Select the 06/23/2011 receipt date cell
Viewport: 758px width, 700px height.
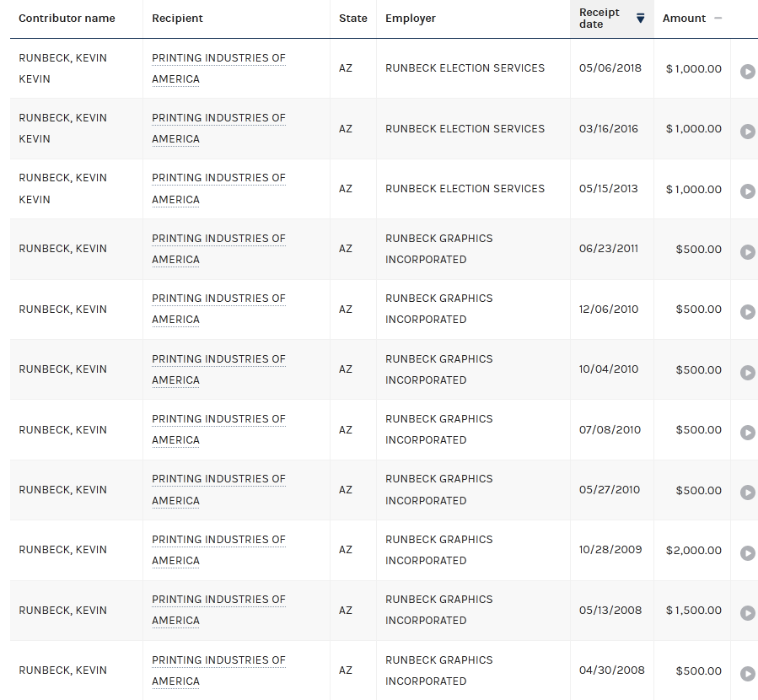pyautogui.click(x=609, y=249)
